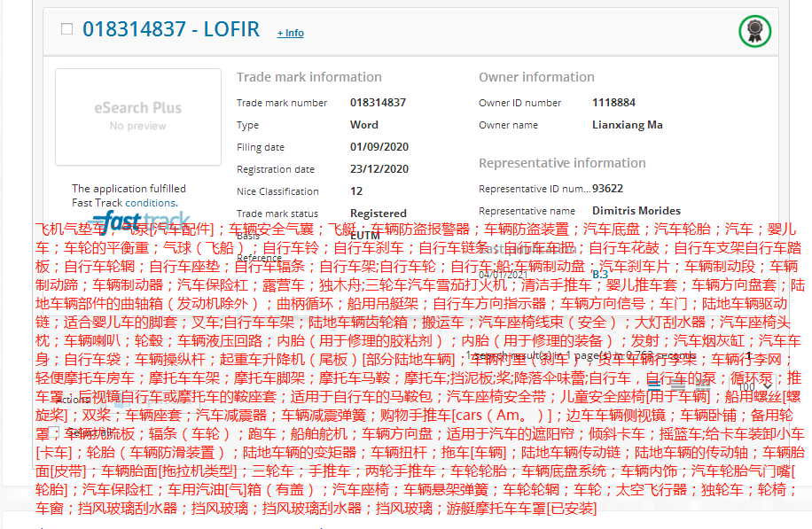
Task: Open the eSearch Plus no-preview thumbnail
Action: pyautogui.click(x=138, y=117)
